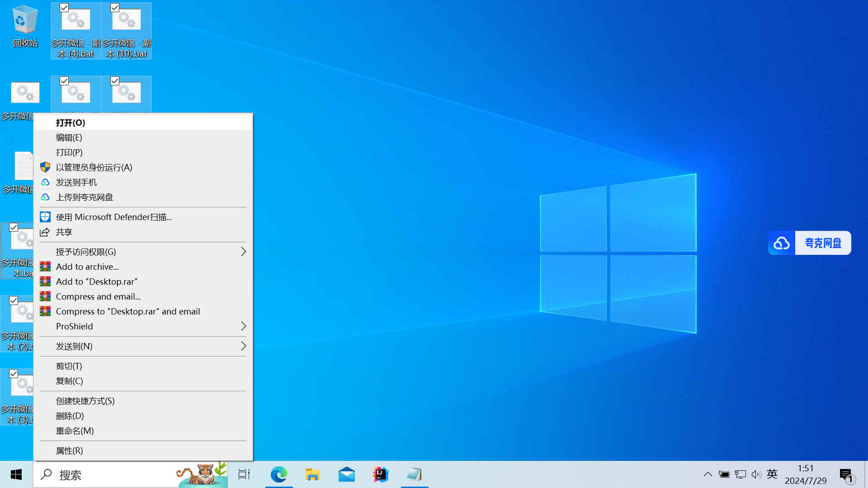
Task: Click the Show desktop strip at taskbar end
Action: pyautogui.click(x=866, y=474)
